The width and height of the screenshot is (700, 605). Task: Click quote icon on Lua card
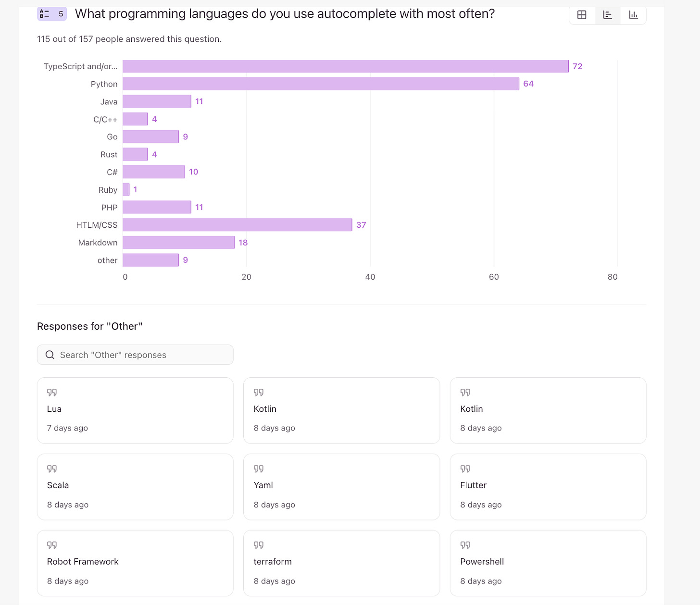52,393
